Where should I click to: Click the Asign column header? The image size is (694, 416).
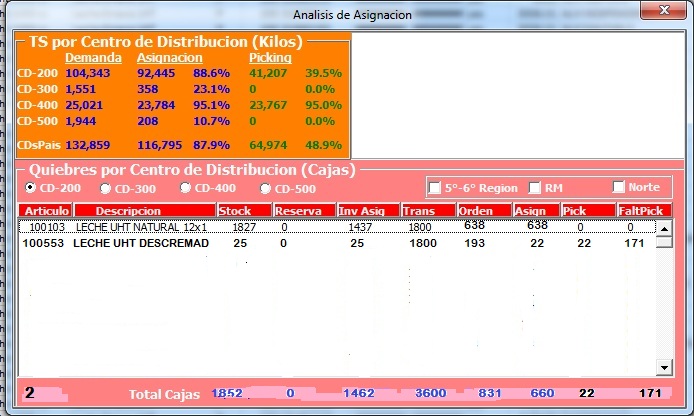tap(536, 211)
